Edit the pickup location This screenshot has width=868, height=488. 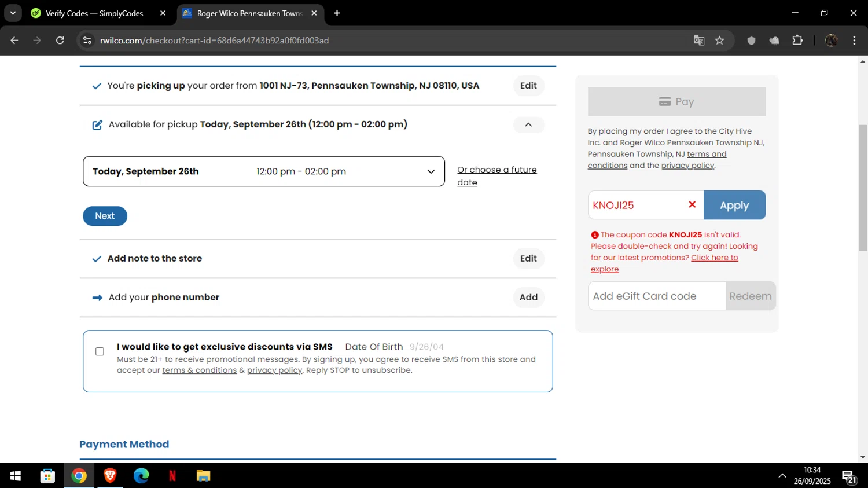click(x=528, y=86)
